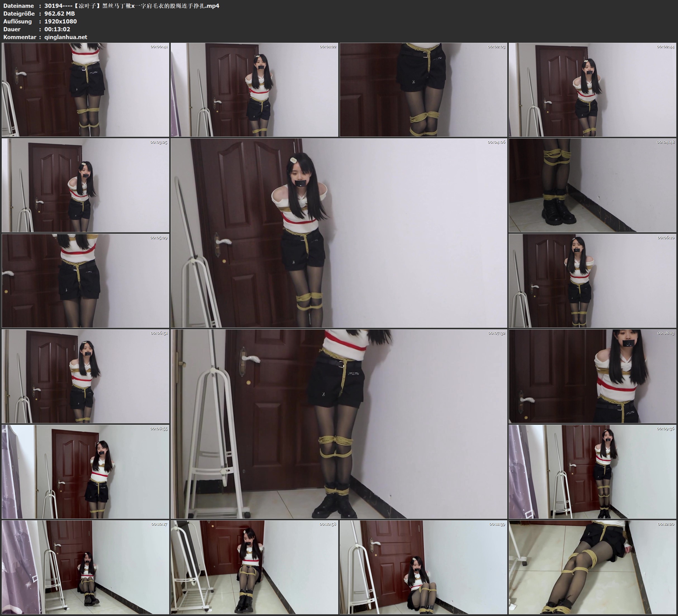The height and width of the screenshot is (616, 678).
Task: Choose the thumbnail at 00:03:25
Action: click(85, 185)
